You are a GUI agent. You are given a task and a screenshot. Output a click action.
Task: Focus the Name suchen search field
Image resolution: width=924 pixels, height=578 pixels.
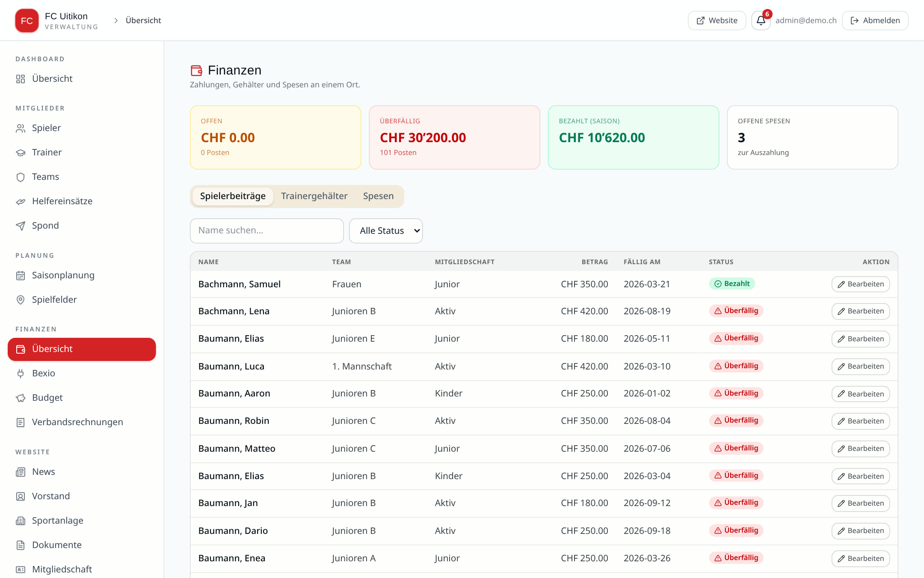pyautogui.click(x=267, y=231)
